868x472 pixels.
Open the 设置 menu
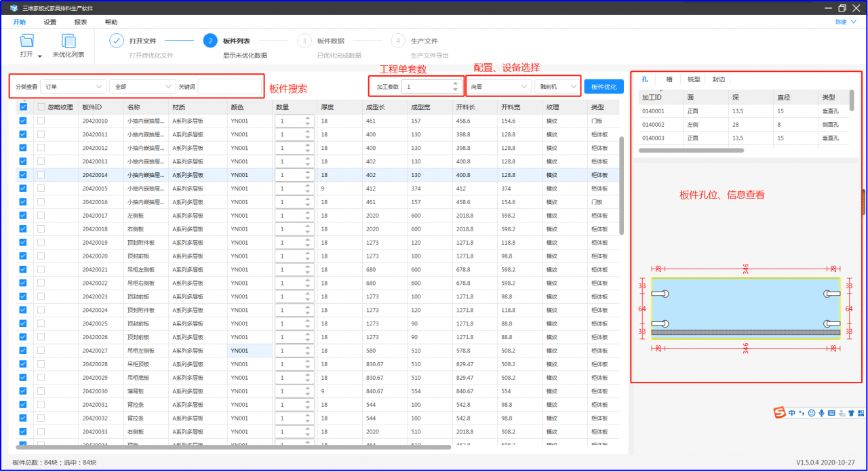click(50, 22)
